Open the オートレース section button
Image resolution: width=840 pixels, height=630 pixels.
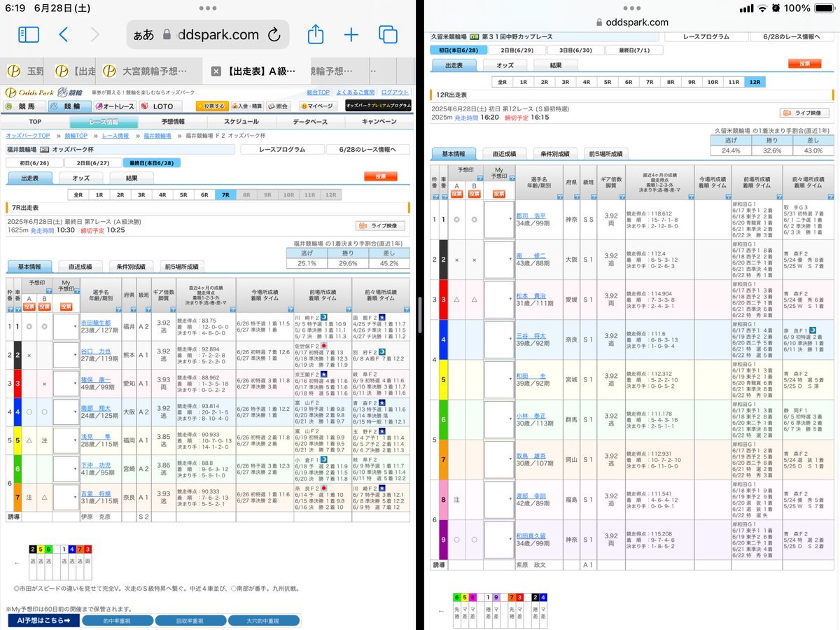pyautogui.click(x=115, y=106)
